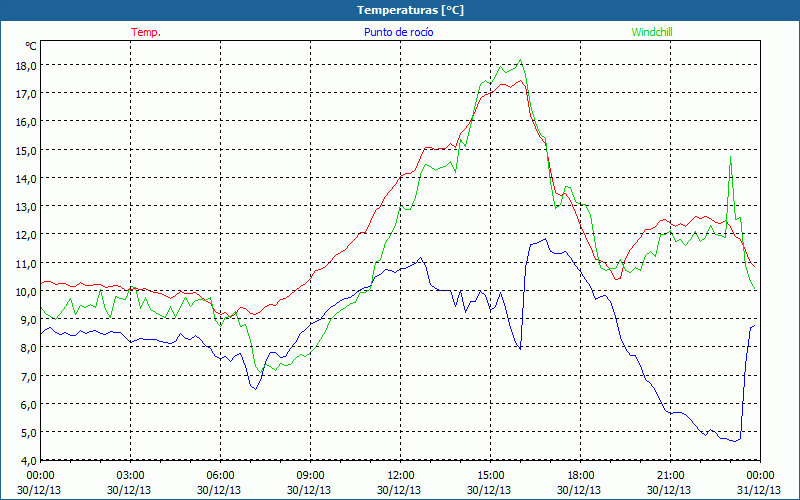800x500 pixels.
Task: Click the 21:00 time axis label
Action: (670, 476)
